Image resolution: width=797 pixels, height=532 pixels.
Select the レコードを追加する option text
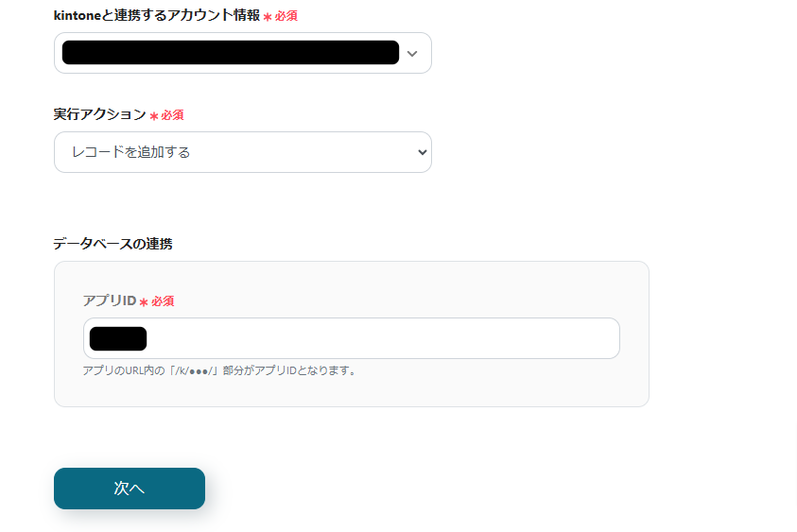[130, 152]
